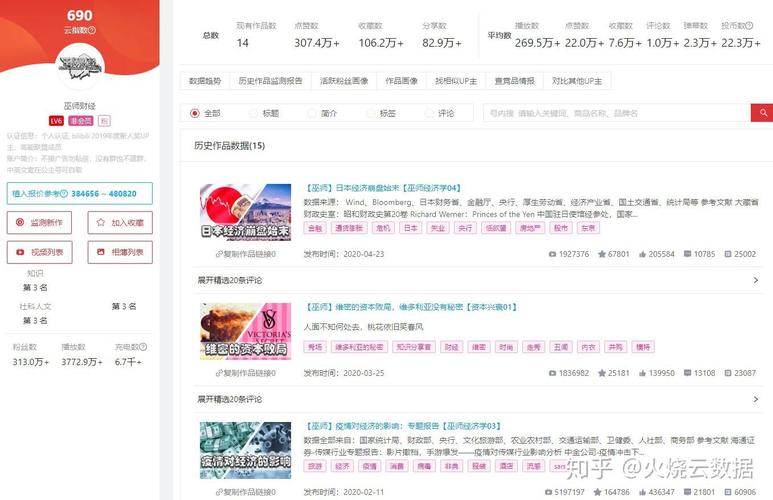The height and width of the screenshot is (500, 773).
Task: Open the 疫情对经济的影响 video thumbnail
Action: (246, 450)
